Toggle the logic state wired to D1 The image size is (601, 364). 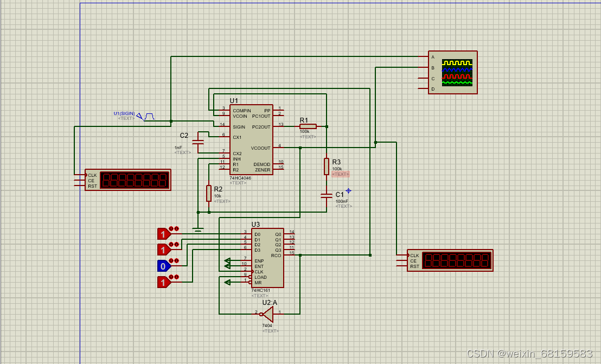[x=164, y=250]
